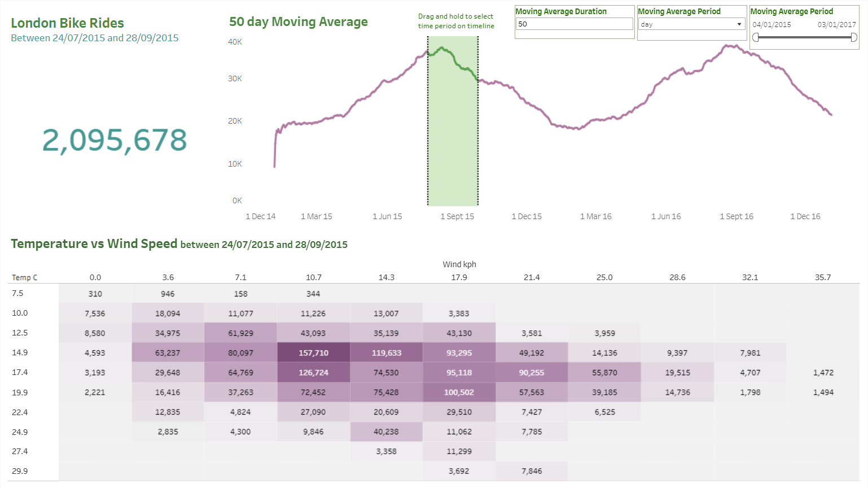
Task: Select heatmap cell 35,139
Action: coord(386,333)
